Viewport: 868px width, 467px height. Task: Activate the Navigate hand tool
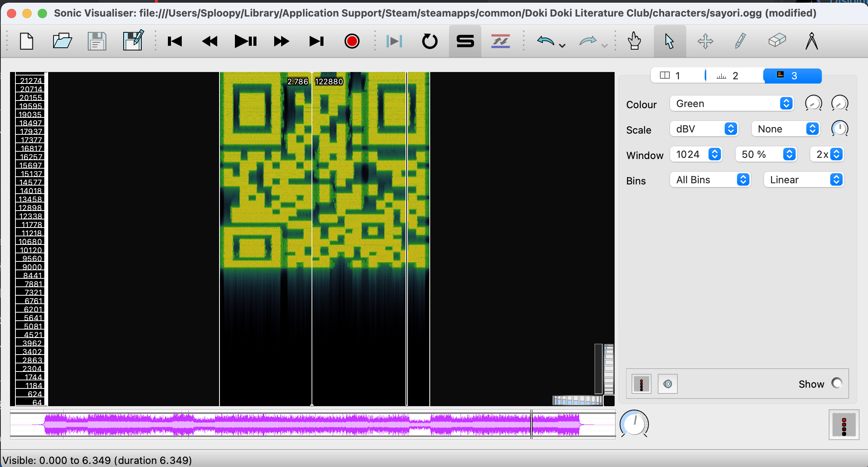click(634, 41)
